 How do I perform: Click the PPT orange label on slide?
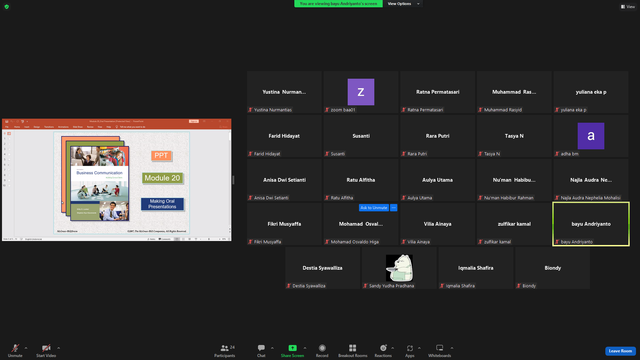tap(161, 156)
